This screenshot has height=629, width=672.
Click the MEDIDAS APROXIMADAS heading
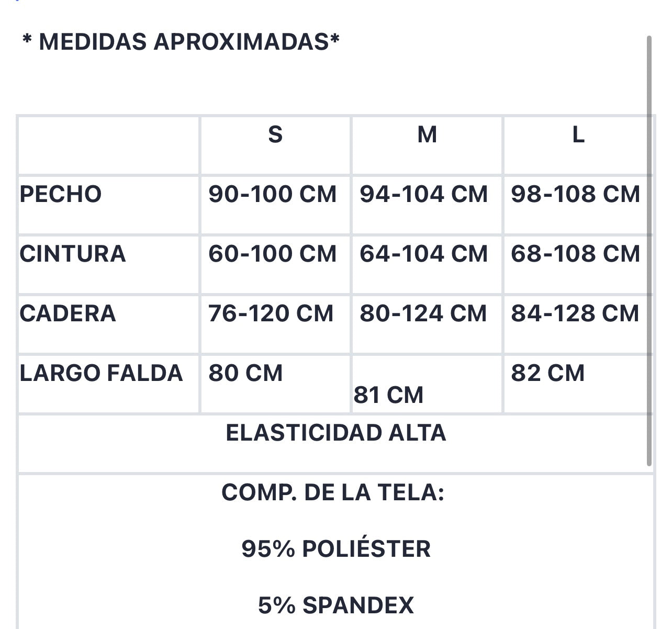181,41
